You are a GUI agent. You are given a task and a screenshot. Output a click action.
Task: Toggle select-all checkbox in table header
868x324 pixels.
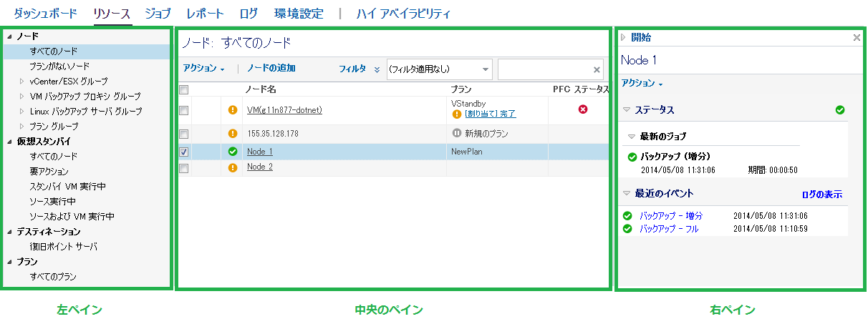[184, 89]
